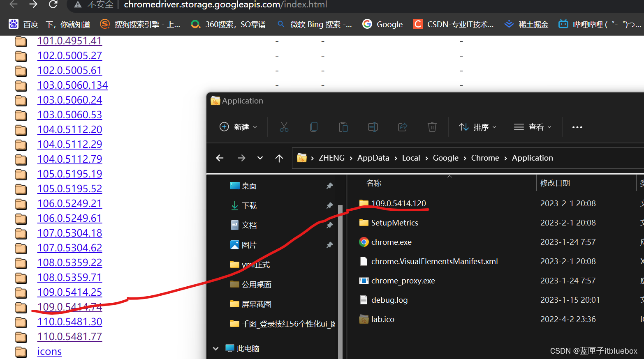Screen dimensions: 644x359
Task: Open the 查看 view dropdown
Action: pos(533,127)
